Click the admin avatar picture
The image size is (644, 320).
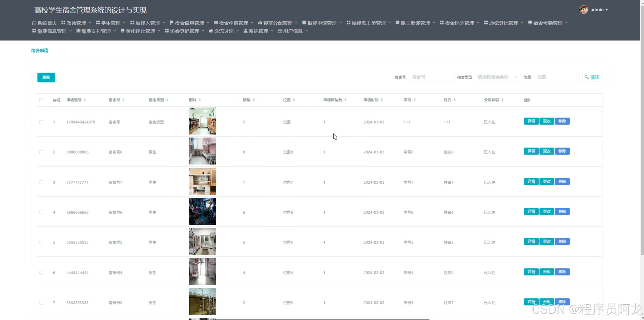583,10
